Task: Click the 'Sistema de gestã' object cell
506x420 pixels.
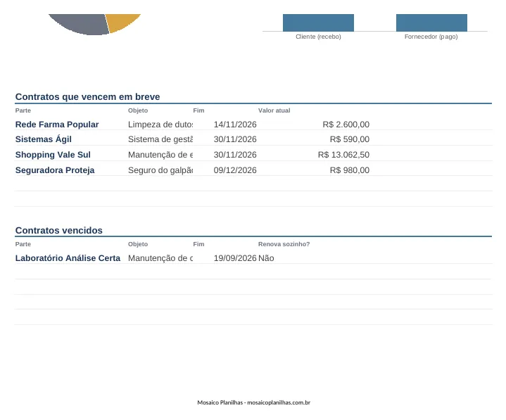Action: click(160, 139)
